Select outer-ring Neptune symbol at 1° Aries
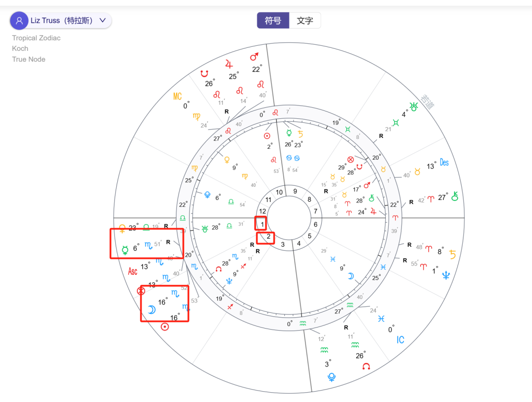Viewport: 532px width, 402px height. [x=446, y=275]
